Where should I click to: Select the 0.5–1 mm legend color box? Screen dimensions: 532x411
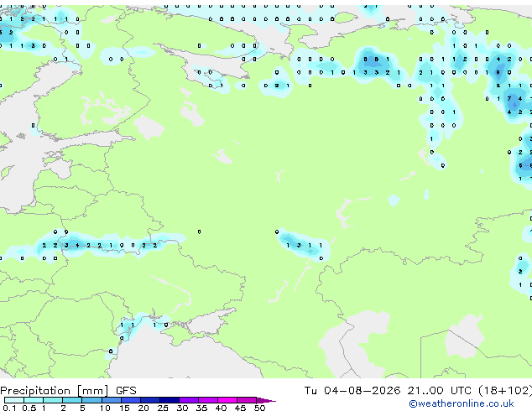click(x=34, y=400)
